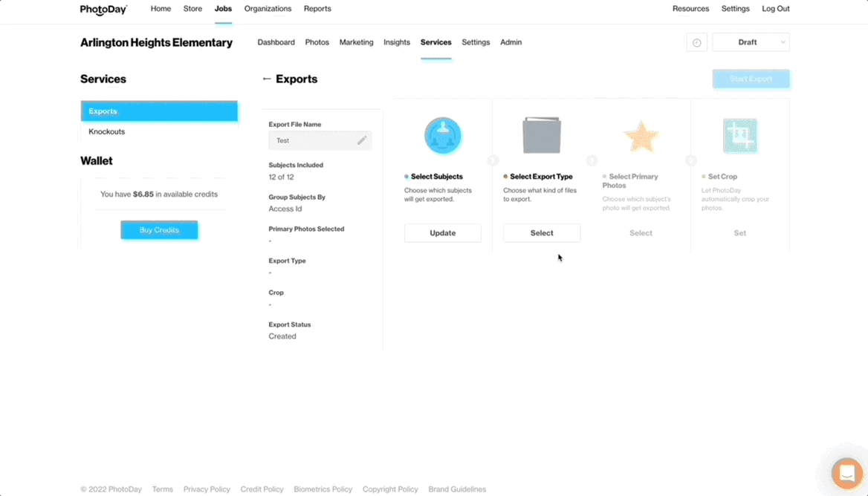Click the Select Subjects people icon
The height and width of the screenshot is (496, 868).
(x=443, y=136)
